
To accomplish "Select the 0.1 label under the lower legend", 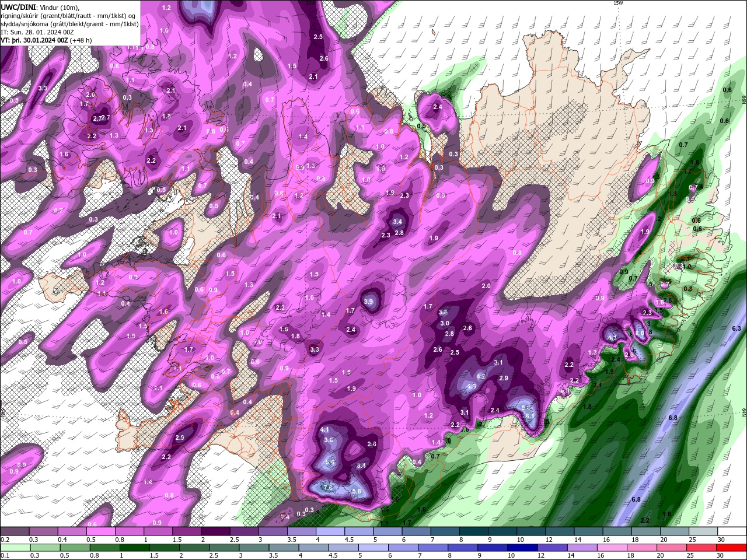I will tap(5, 556).
